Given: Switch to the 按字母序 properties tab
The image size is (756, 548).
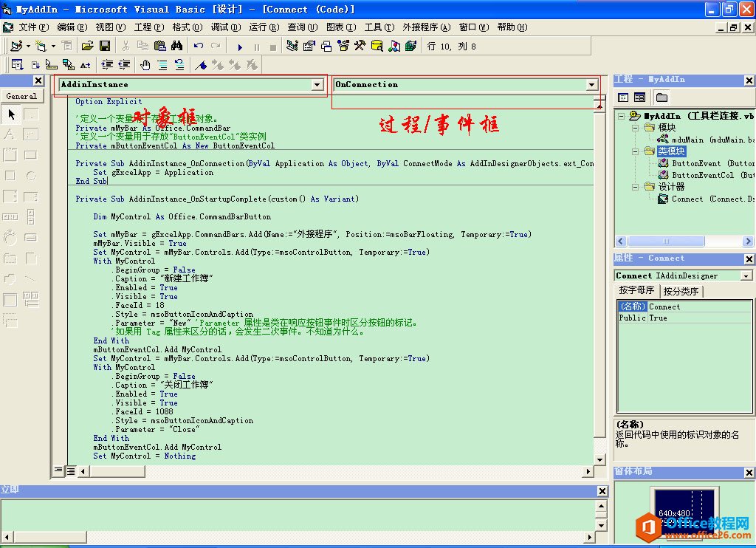Looking at the screenshot, I should pos(636,290).
